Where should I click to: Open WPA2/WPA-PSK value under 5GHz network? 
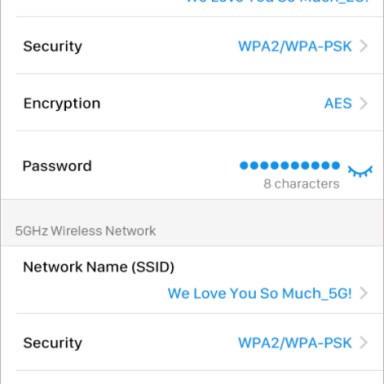[x=295, y=343]
